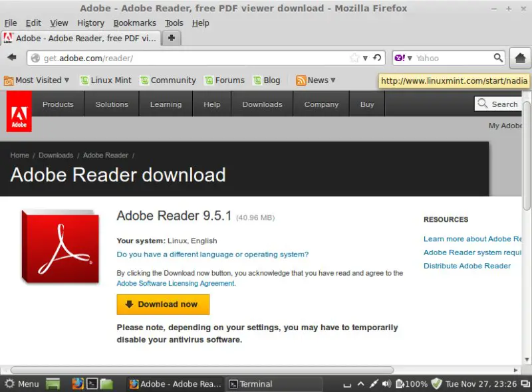The image size is (532, 392).
Task: Open the File menu
Action: [x=11, y=23]
